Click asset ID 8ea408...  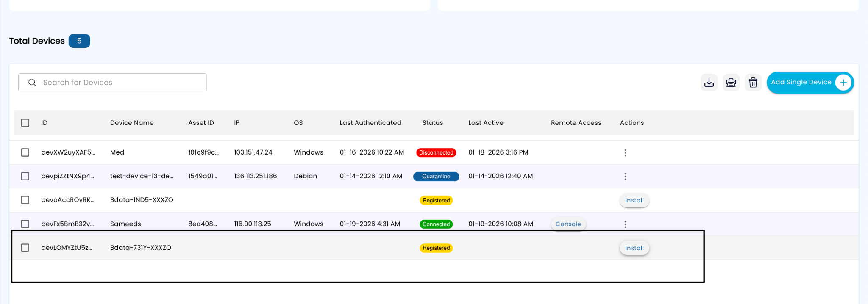[x=203, y=224]
